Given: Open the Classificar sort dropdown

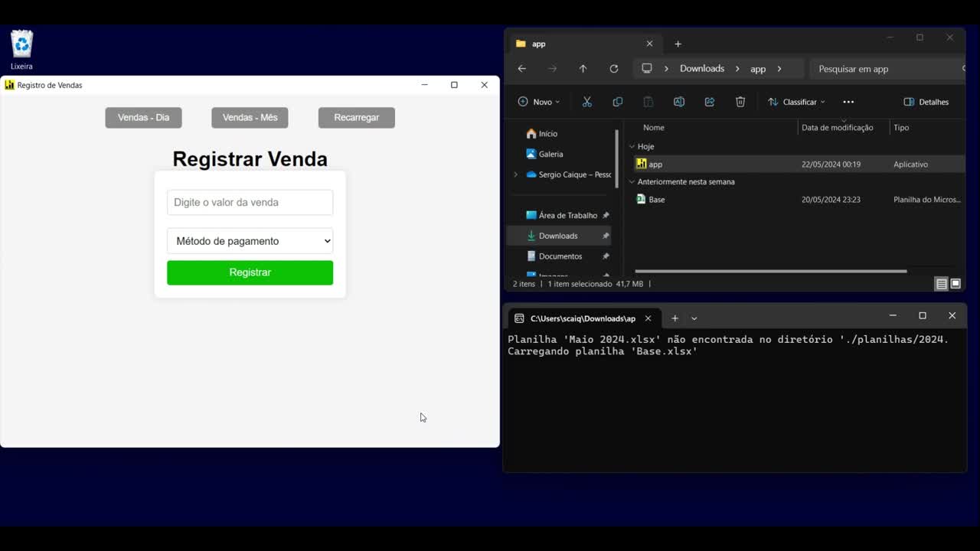Looking at the screenshot, I should pyautogui.click(x=796, y=102).
